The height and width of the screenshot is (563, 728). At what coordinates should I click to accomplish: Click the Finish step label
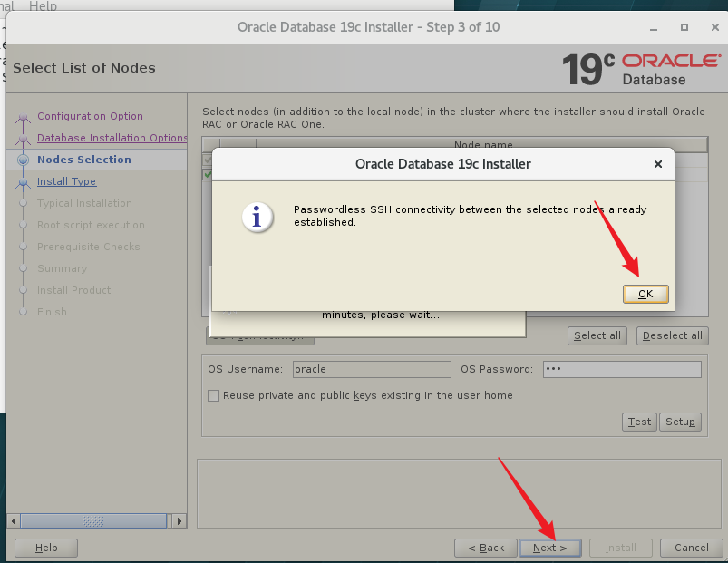52,313
